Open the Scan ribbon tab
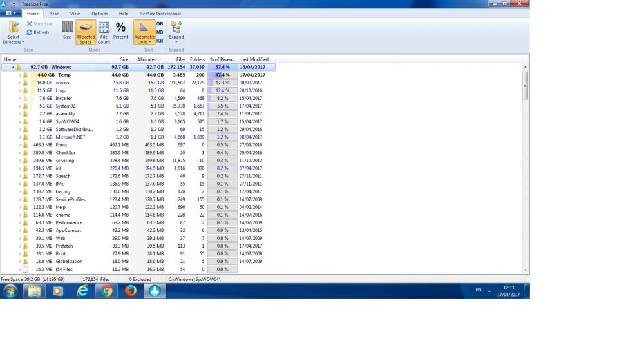 coord(55,14)
